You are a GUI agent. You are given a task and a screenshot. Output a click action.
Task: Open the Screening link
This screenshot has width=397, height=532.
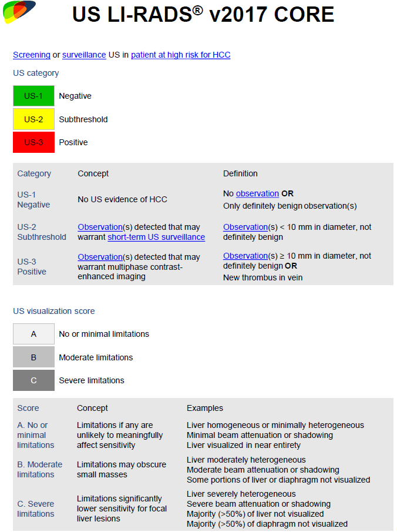point(32,55)
